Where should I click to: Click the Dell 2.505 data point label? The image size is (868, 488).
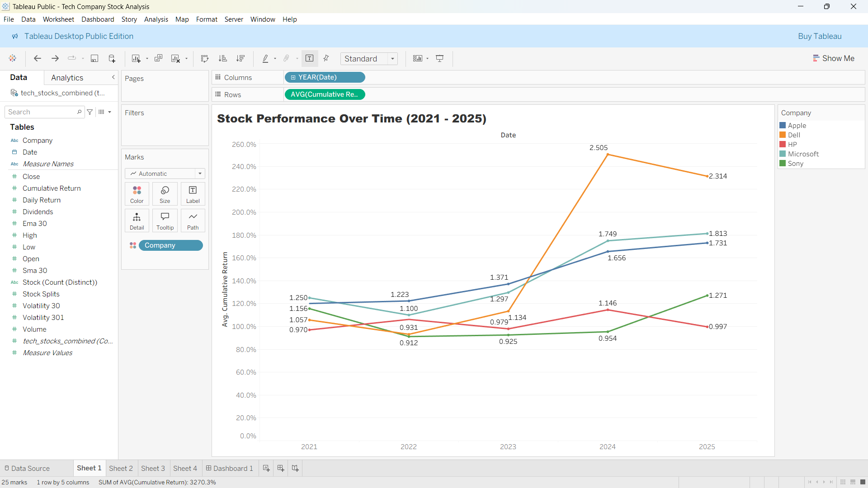pos(599,148)
